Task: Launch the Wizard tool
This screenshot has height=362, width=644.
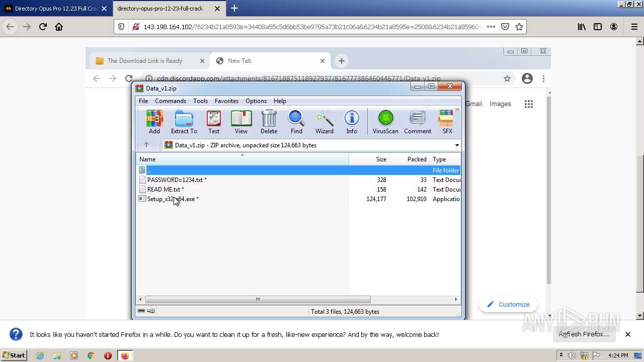Action: tap(325, 122)
